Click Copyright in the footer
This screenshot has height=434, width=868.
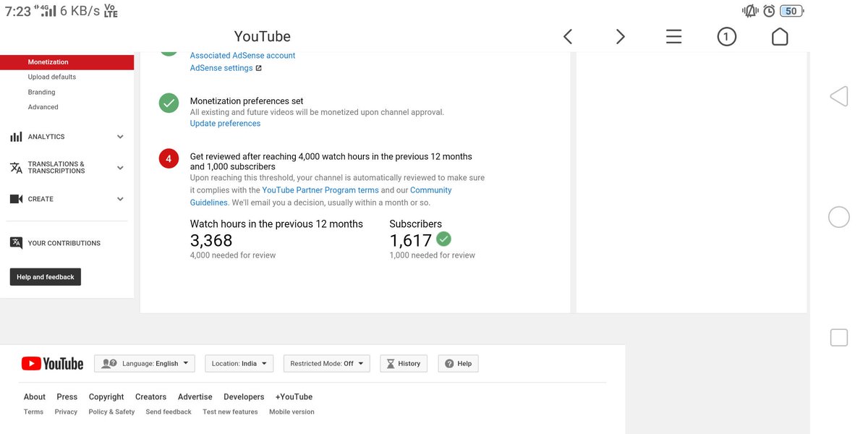[106, 396]
